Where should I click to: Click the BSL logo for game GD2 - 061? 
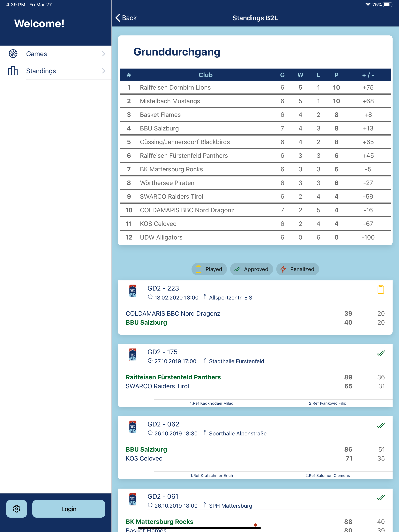point(133,499)
